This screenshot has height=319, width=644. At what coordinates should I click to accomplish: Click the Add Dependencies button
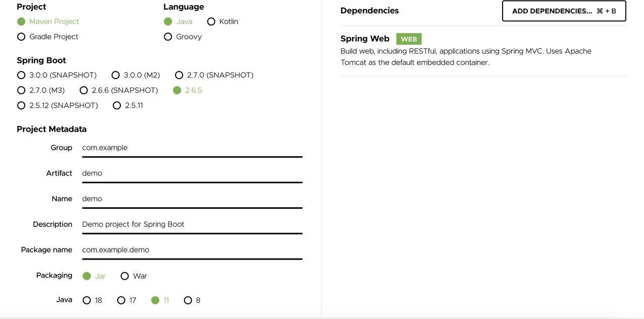click(563, 11)
